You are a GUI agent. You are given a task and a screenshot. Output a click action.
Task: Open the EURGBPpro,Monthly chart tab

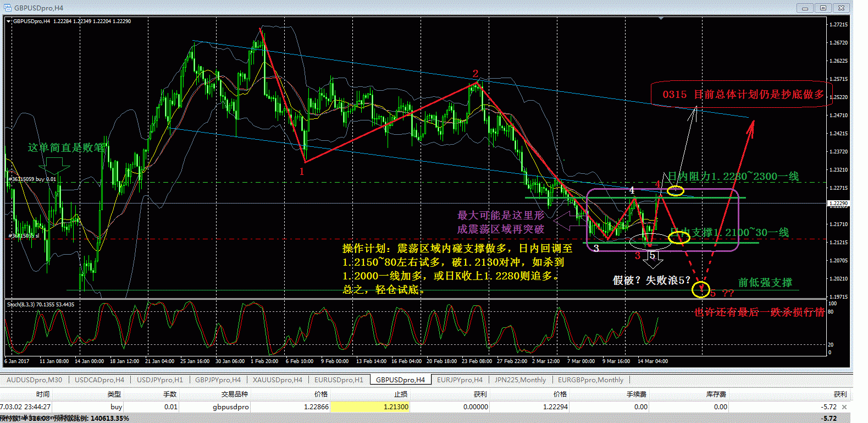590,380
